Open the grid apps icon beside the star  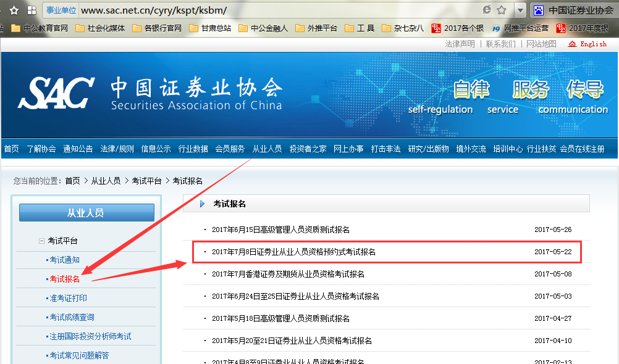tap(32, 10)
